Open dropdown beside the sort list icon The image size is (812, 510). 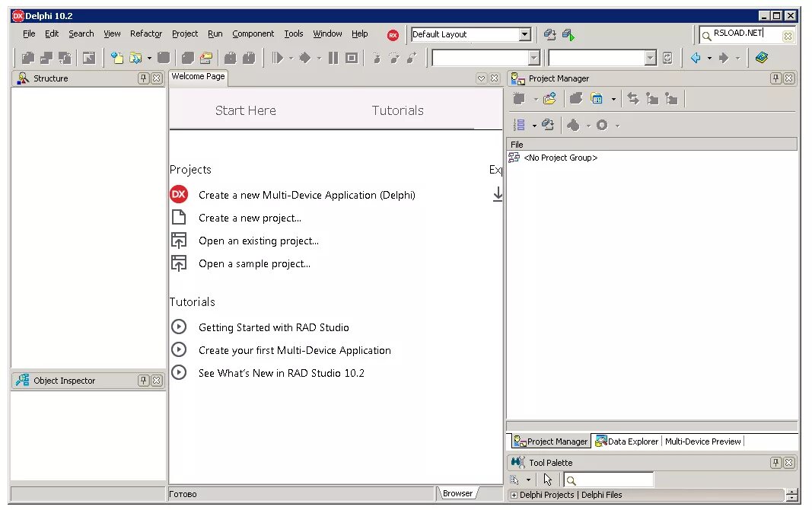534,126
